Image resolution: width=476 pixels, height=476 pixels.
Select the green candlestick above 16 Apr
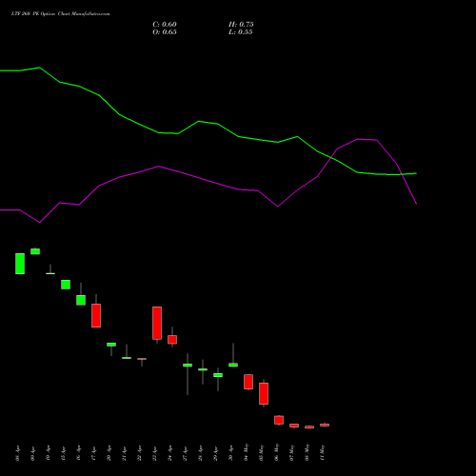[81, 300]
